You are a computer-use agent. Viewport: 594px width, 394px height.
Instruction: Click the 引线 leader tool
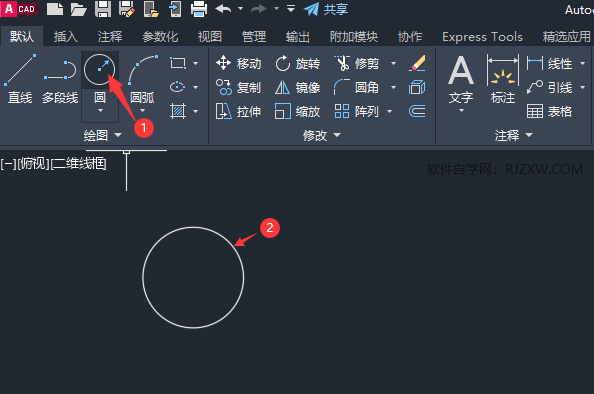[x=549, y=88]
